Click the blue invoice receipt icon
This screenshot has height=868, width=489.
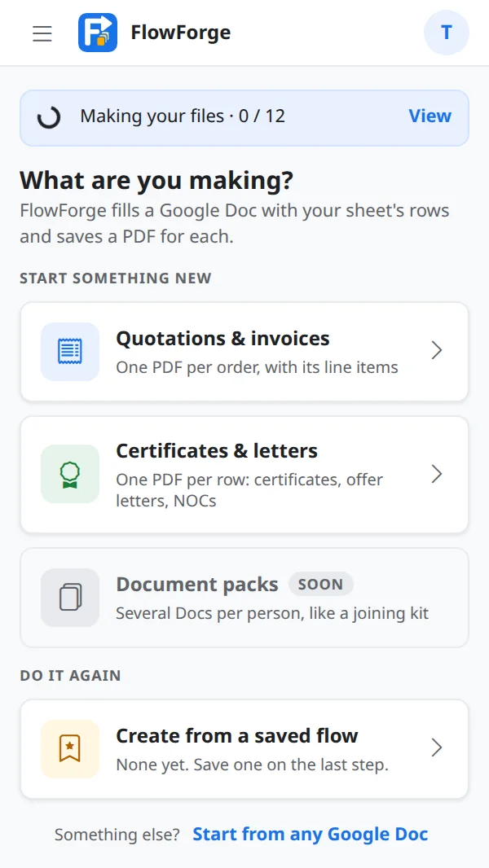coord(70,352)
